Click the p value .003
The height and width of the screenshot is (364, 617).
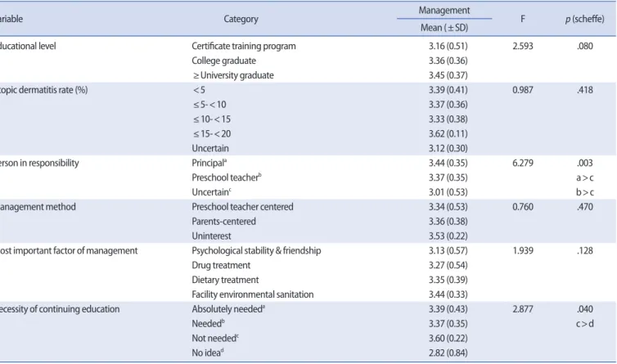[585, 163]
